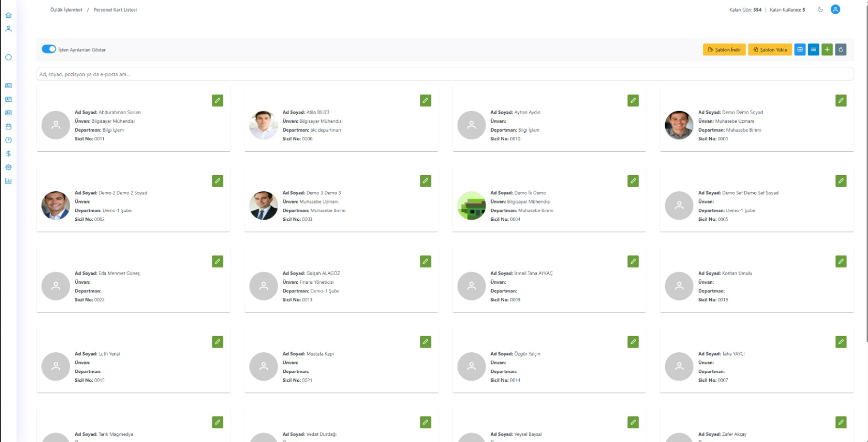Screen dimensions: 868x442
Task: Click the green plus add personnel button
Action: [827, 50]
